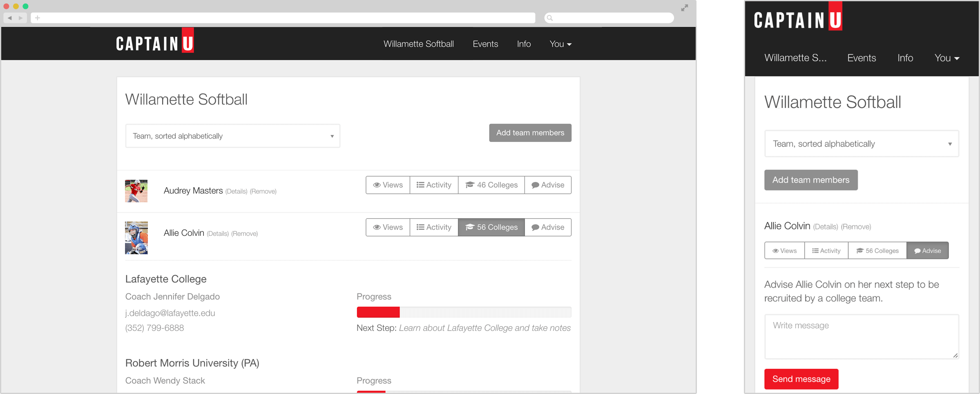
Task: Expand team sorting dropdown in mobile view
Action: pos(862,144)
